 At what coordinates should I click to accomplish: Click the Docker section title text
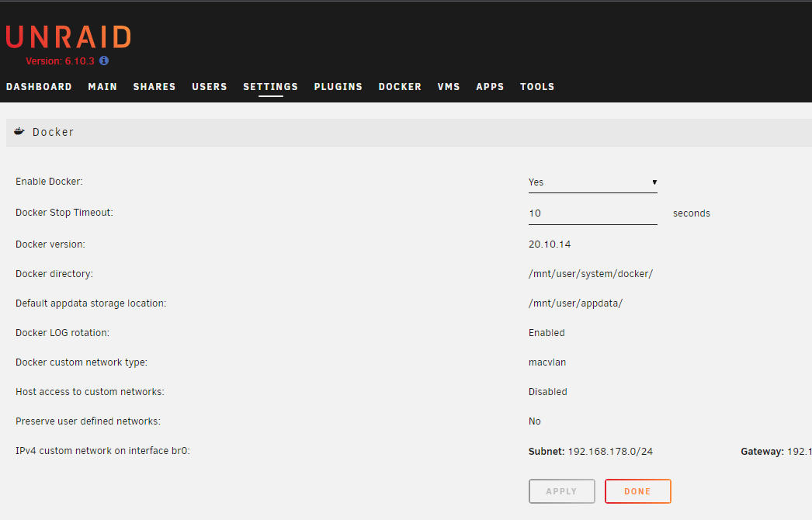[53, 132]
